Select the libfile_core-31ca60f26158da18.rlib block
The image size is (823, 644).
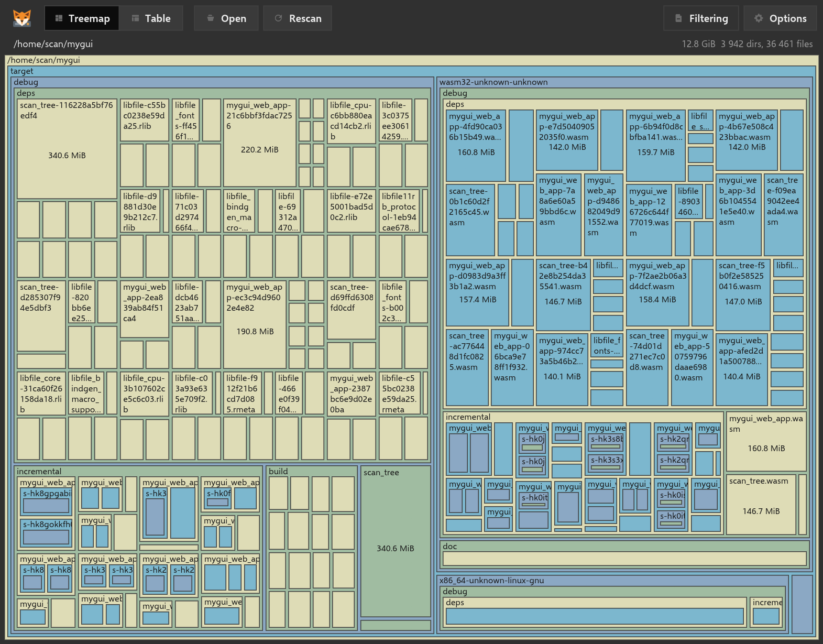[x=41, y=393]
